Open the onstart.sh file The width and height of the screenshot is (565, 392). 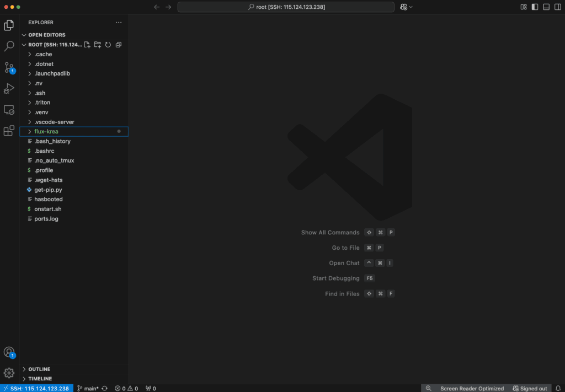coord(74,209)
